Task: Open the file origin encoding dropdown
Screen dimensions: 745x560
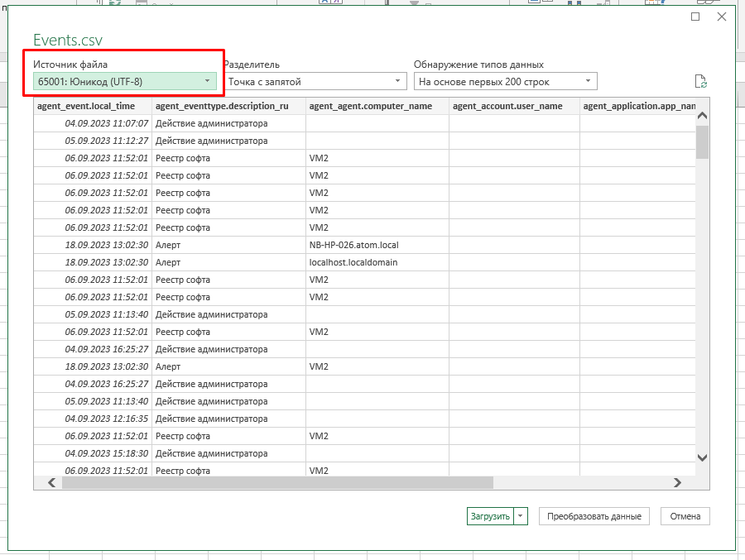Action: tap(208, 80)
